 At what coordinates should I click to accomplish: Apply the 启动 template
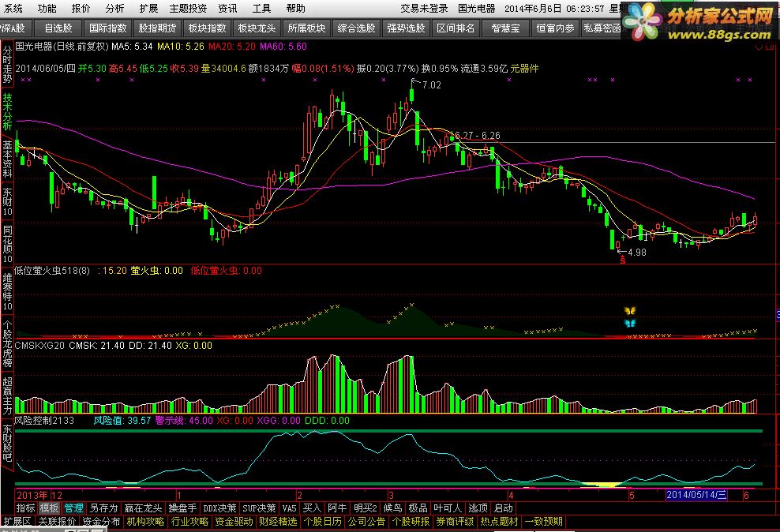coord(503,508)
